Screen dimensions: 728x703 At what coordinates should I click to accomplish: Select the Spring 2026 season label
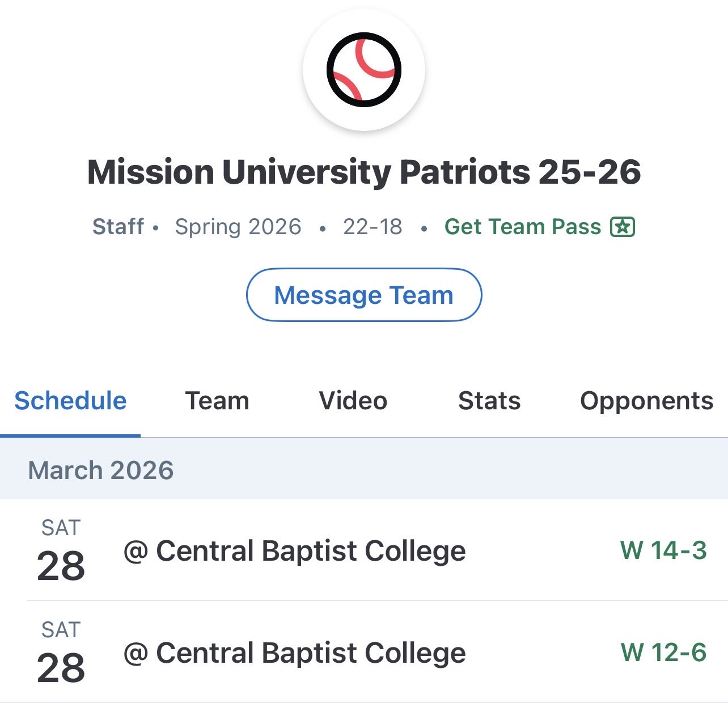pos(238,227)
